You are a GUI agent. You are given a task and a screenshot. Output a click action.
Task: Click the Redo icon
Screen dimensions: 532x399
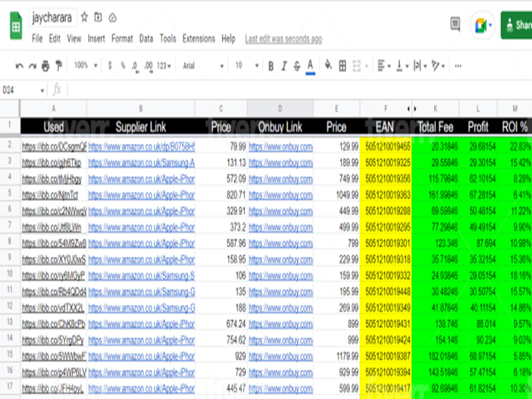pos(32,66)
